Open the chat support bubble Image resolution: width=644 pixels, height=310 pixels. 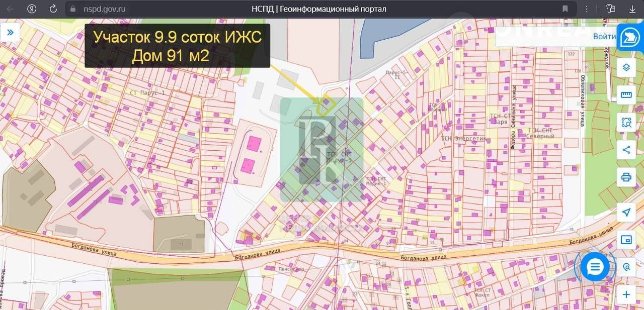[595, 267]
